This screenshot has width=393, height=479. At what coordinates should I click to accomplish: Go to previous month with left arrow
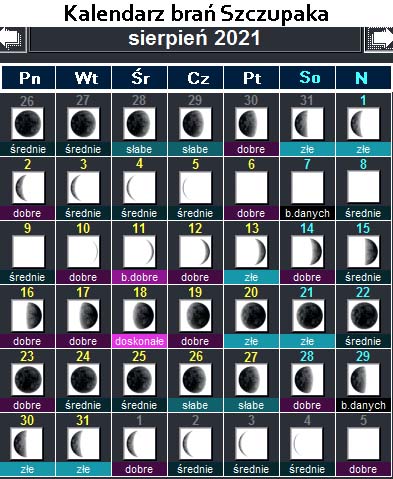13,39
